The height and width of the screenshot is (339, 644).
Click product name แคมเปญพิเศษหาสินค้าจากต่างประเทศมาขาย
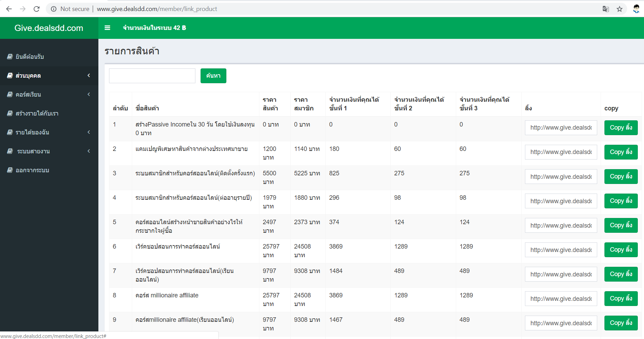point(192,149)
